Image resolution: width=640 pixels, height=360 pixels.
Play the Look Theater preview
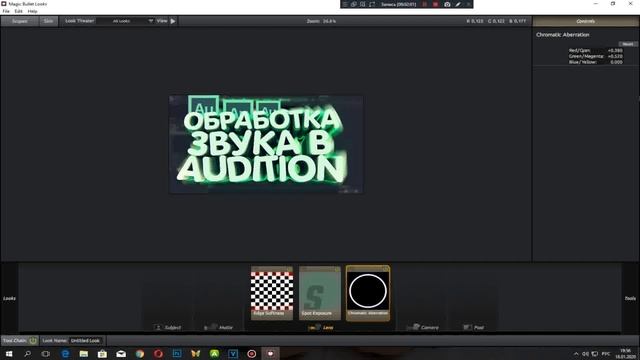point(173,21)
